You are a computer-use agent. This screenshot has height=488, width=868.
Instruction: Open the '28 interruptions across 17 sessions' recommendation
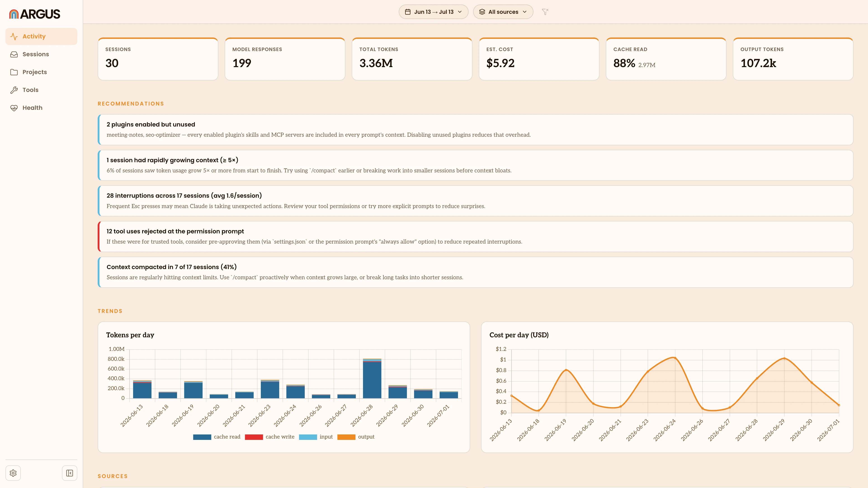click(x=475, y=201)
